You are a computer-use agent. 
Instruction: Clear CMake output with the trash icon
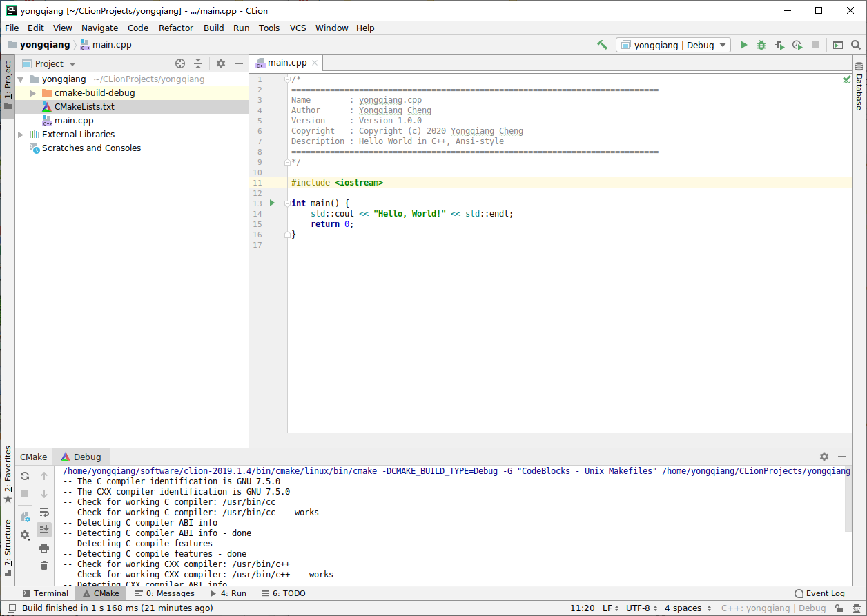click(x=44, y=565)
